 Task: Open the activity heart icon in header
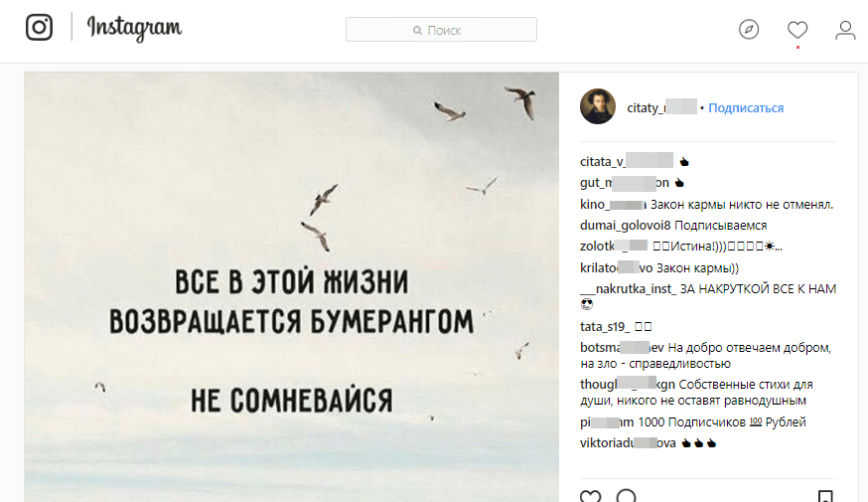coord(797,30)
